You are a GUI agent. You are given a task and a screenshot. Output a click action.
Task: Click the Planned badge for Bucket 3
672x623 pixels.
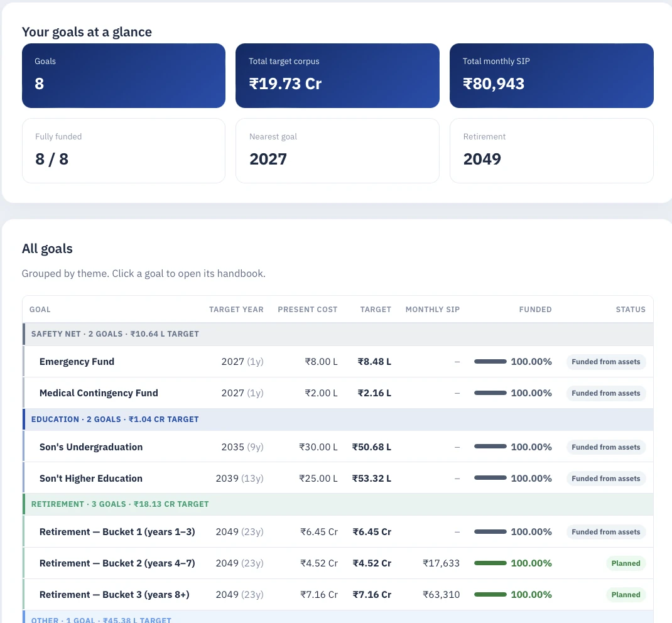click(626, 595)
